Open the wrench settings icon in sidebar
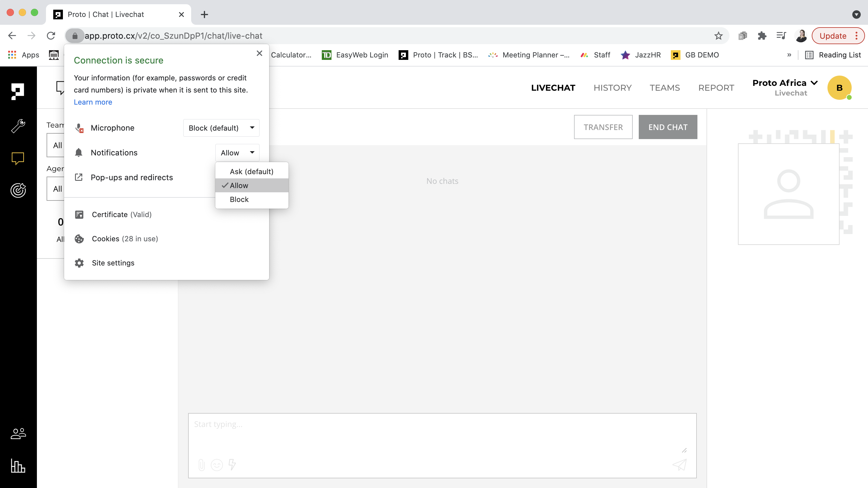This screenshot has height=488, width=868. (18, 126)
